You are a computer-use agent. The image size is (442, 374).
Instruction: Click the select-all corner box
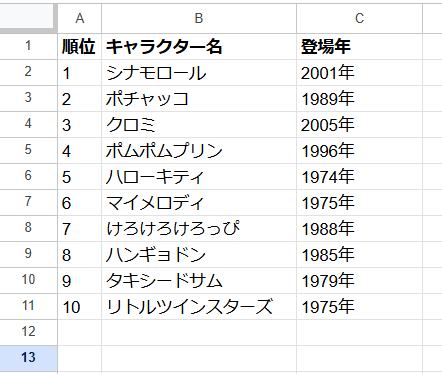click(28, 18)
